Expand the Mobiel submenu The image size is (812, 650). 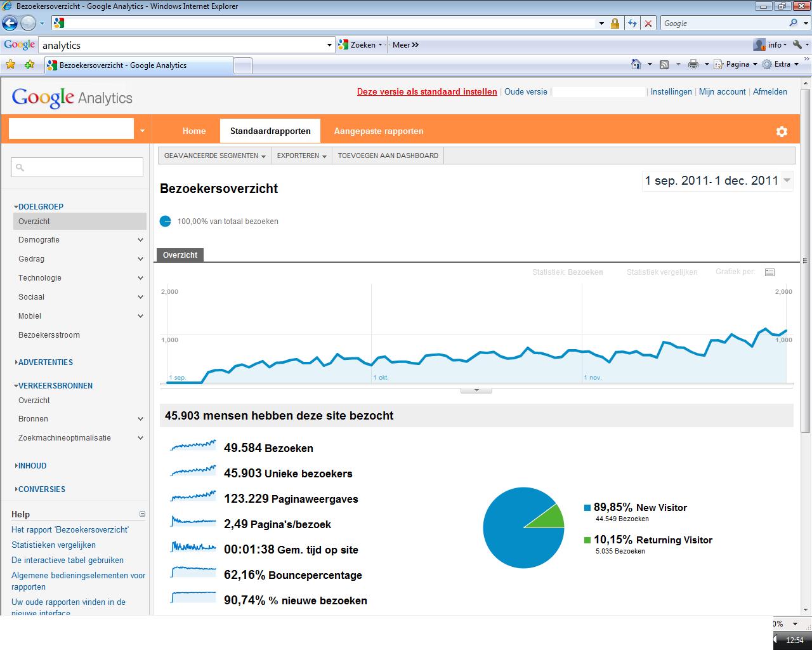pos(140,316)
